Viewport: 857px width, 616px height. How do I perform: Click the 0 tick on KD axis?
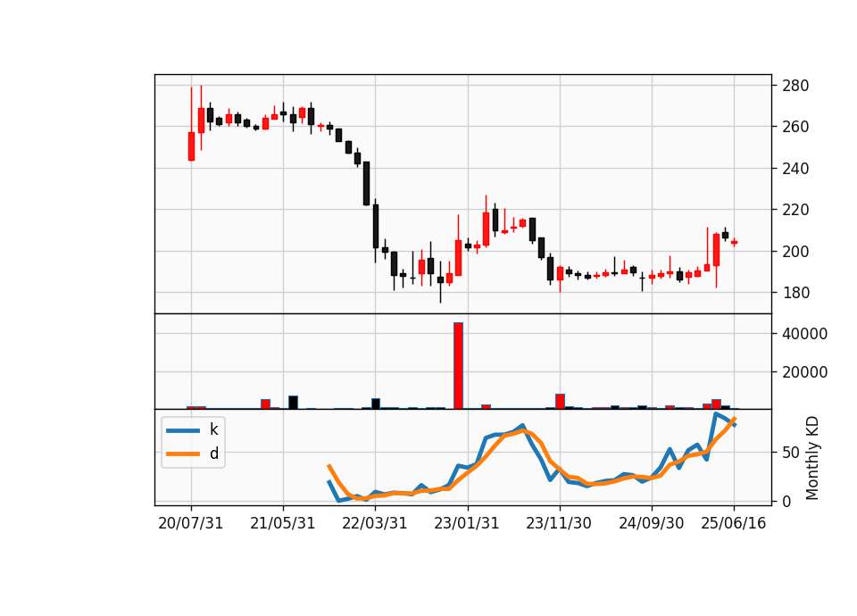786,501
